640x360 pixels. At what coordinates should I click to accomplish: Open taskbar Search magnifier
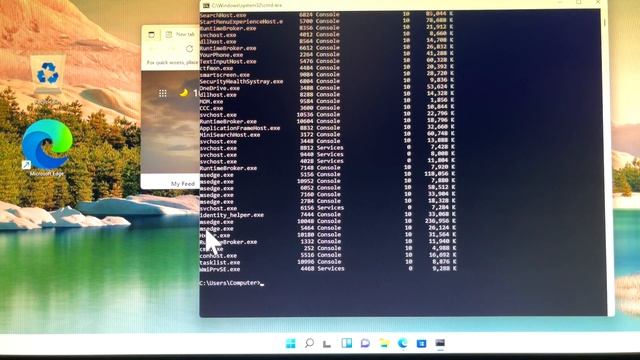[309, 343]
